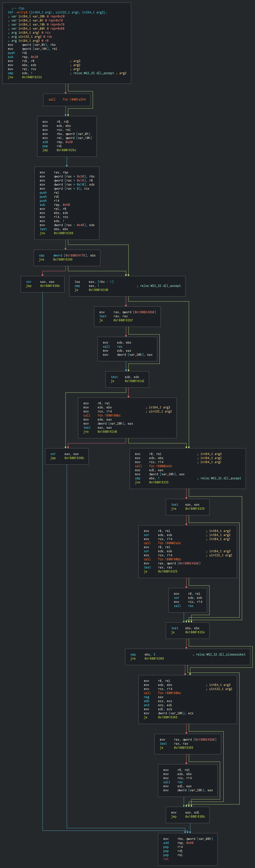255x868 pixels.
Task: Click the 'cmp eax, 1' instruction
Action: (x=87, y=285)
